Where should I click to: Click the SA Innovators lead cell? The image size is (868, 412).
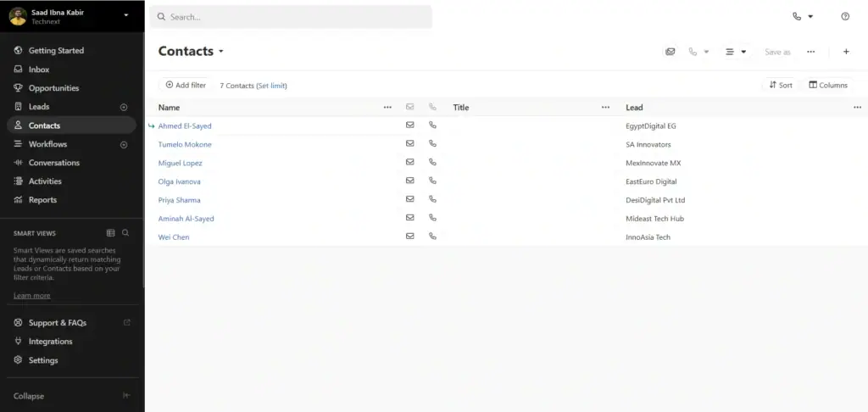(648, 144)
